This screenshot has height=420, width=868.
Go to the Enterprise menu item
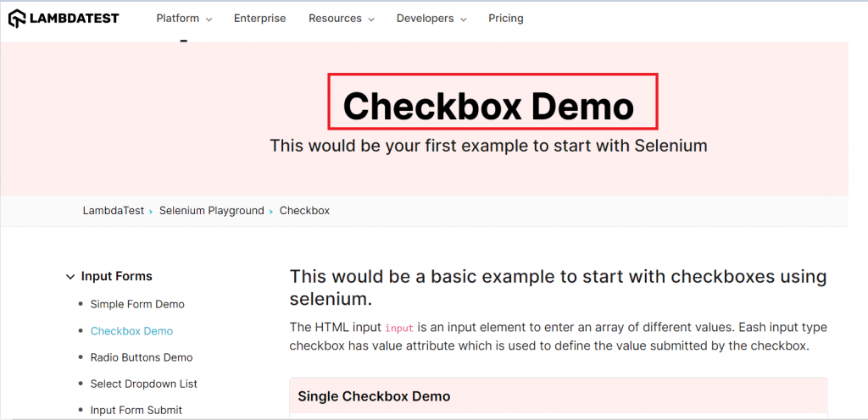pyautogui.click(x=259, y=19)
